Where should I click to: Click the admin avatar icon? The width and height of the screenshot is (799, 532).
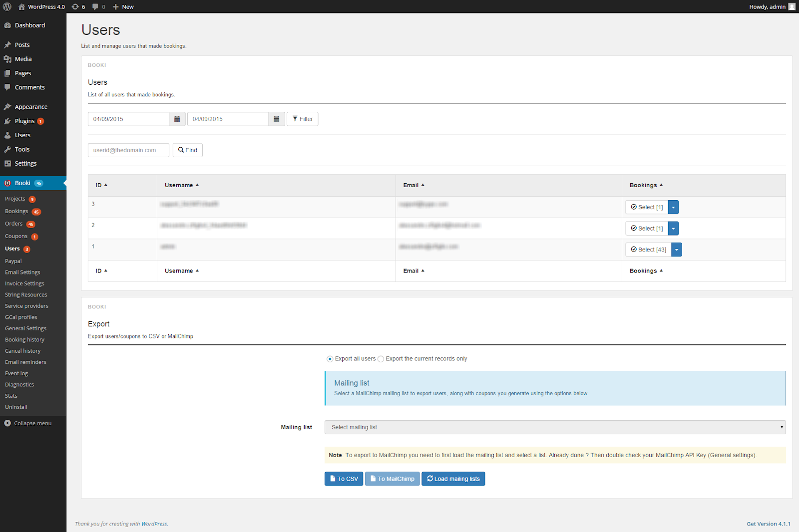coord(792,6)
